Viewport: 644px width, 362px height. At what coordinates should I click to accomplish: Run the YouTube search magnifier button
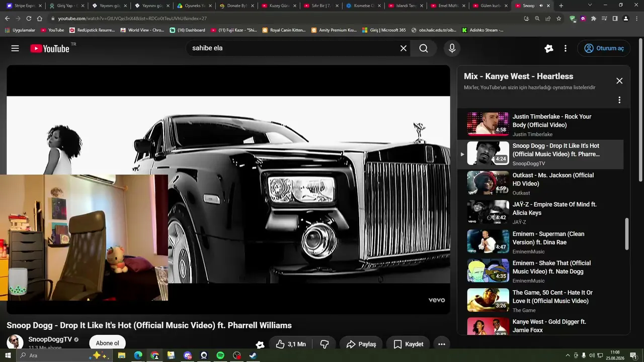coord(424,48)
